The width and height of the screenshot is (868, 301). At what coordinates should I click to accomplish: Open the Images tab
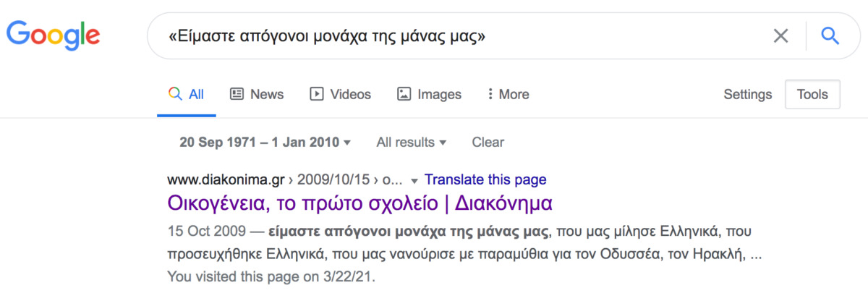430,94
